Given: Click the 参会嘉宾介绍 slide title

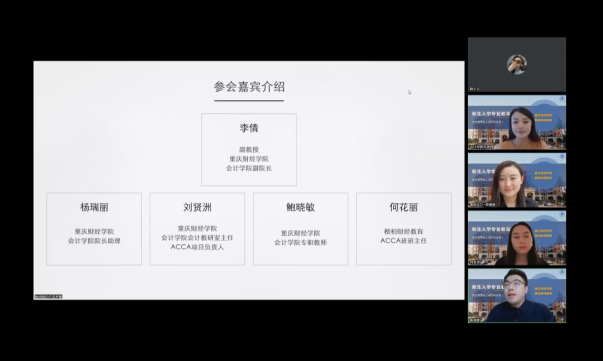Looking at the screenshot, I should click(x=249, y=87).
